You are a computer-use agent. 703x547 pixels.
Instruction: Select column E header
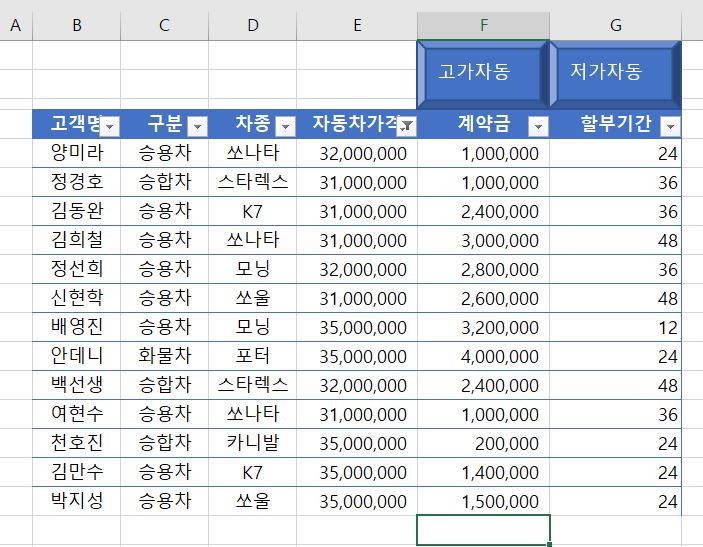click(x=357, y=26)
